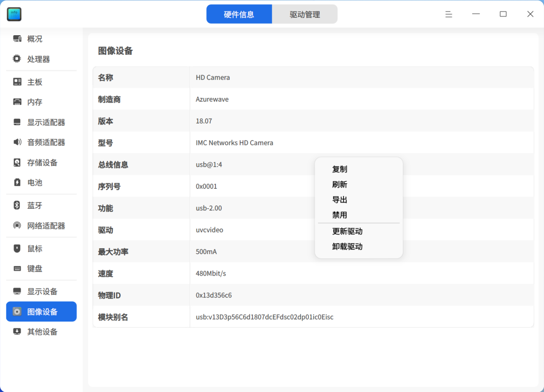Open the 音频适配器 sidebar label
Screen dimensions: 544x392
click(x=46, y=143)
